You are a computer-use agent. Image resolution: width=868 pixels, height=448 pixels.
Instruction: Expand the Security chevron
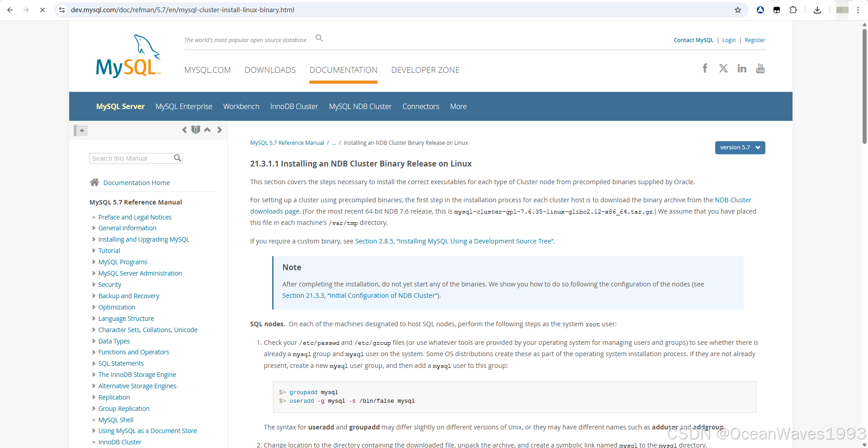coord(94,285)
